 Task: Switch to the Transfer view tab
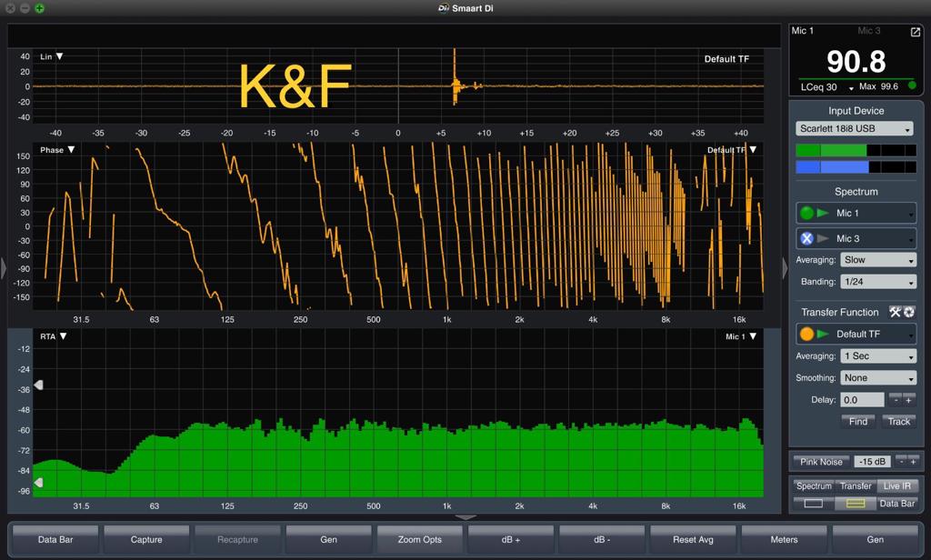tap(856, 486)
